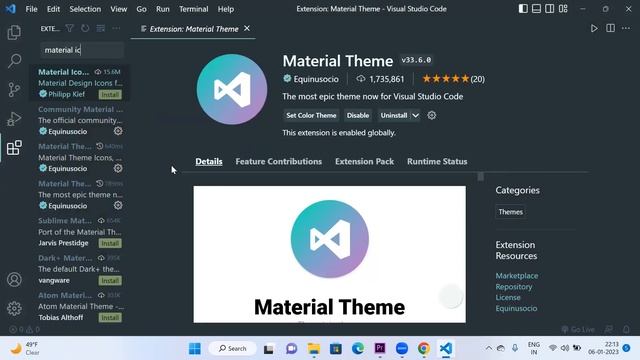Open manage gear for Community Material extension
Screen dimensions: 640x360
click(118, 131)
